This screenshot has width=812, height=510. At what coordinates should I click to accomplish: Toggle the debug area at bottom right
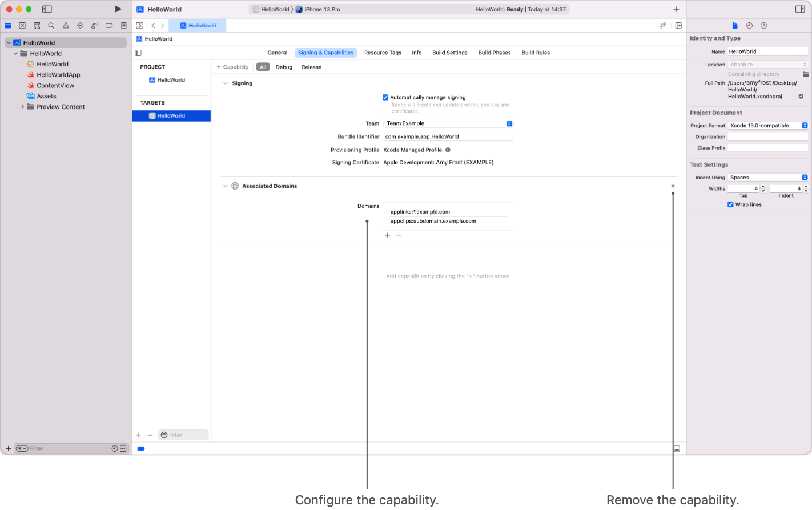pos(677,449)
